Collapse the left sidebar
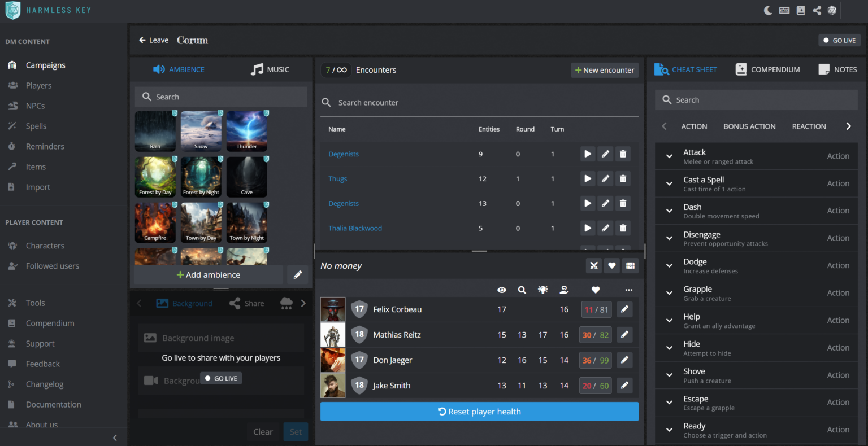 tap(115, 438)
